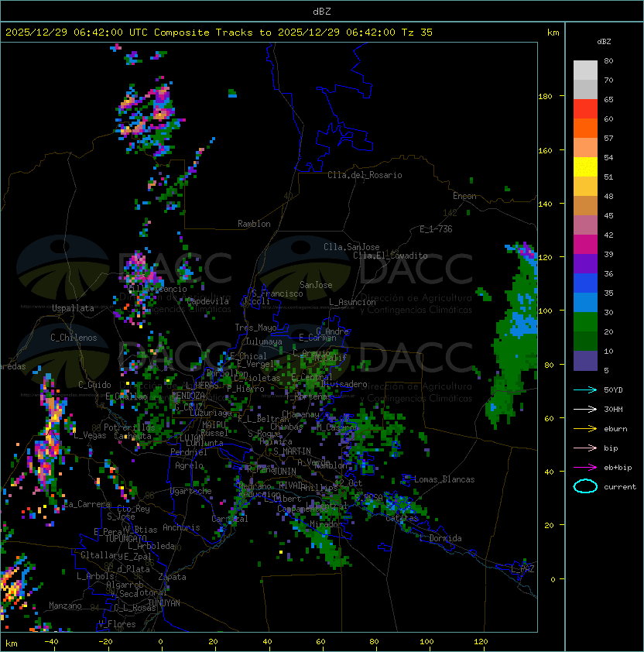The image size is (644, 652).
Task: Click the 'La_Carrera' map label
Action: point(87,504)
